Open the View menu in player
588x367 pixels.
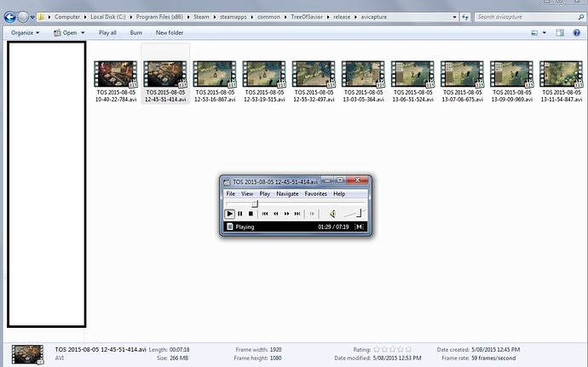(246, 194)
